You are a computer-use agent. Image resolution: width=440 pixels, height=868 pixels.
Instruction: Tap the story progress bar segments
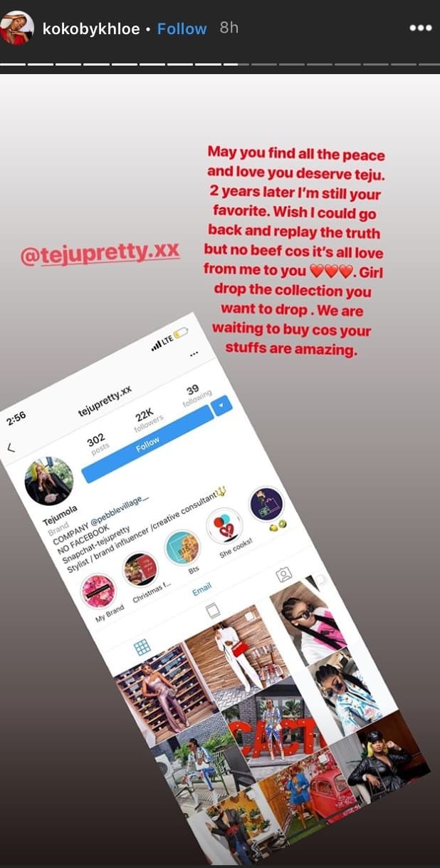(x=220, y=64)
